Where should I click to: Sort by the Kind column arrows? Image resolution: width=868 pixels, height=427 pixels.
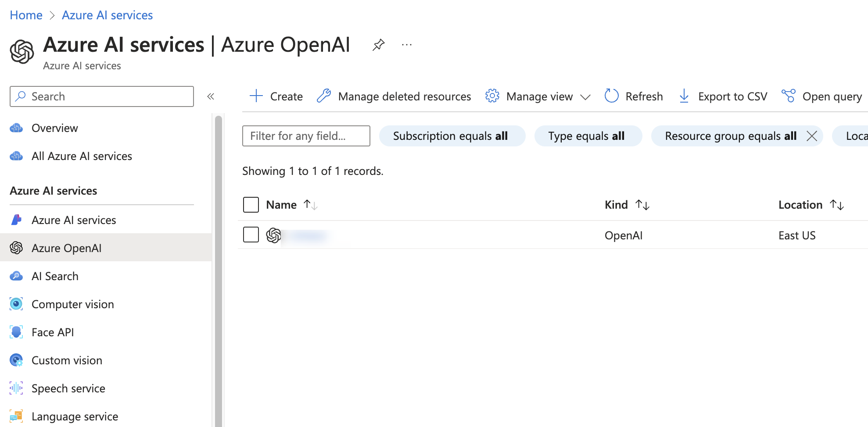(x=642, y=205)
